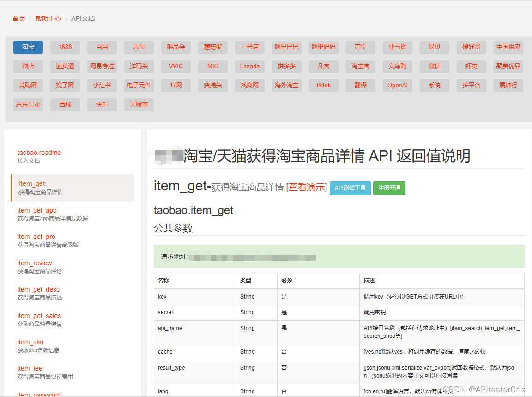
Task: Click the 聚美优品 platform button
Action: coord(508,67)
